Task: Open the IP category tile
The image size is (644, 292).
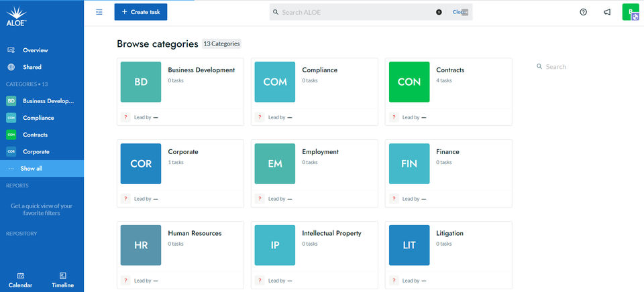Action: point(275,245)
